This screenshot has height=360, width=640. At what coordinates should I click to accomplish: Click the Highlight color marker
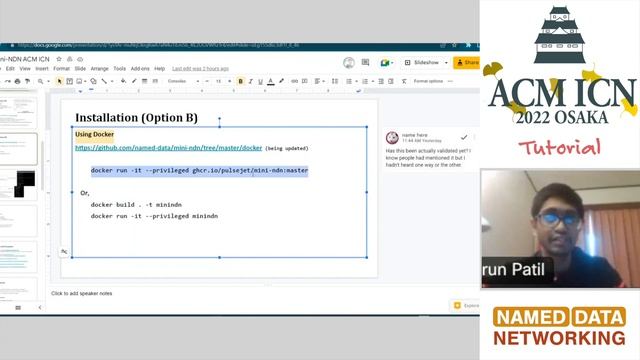[281, 81]
